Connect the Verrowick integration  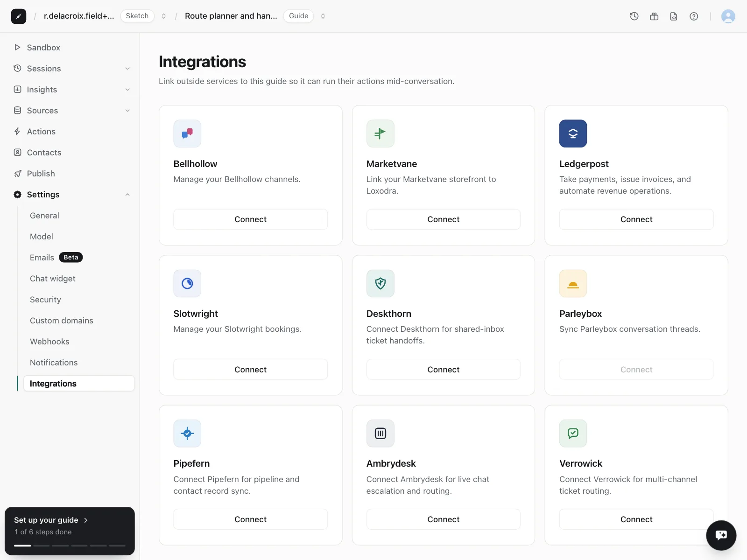636,519
